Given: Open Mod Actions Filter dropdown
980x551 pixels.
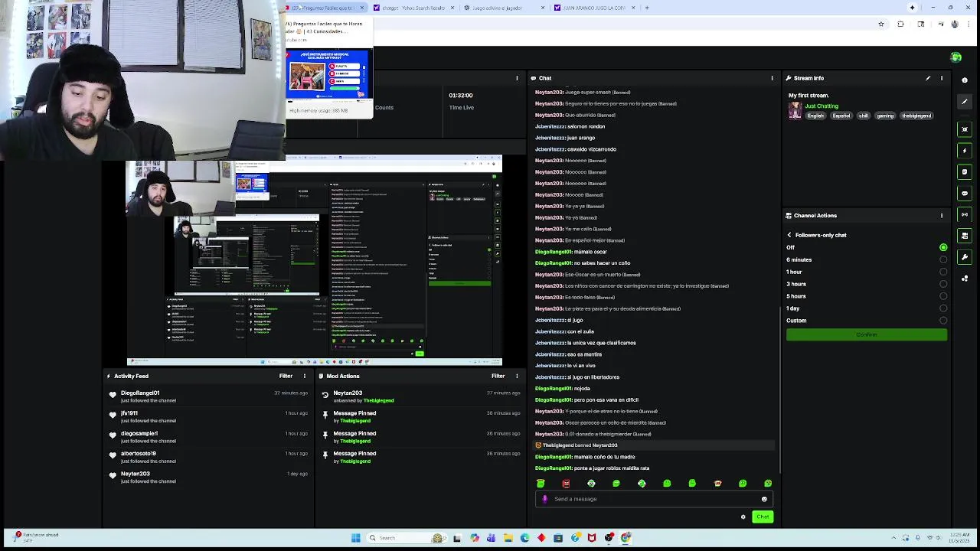Looking at the screenshot, I should (498, 376).
